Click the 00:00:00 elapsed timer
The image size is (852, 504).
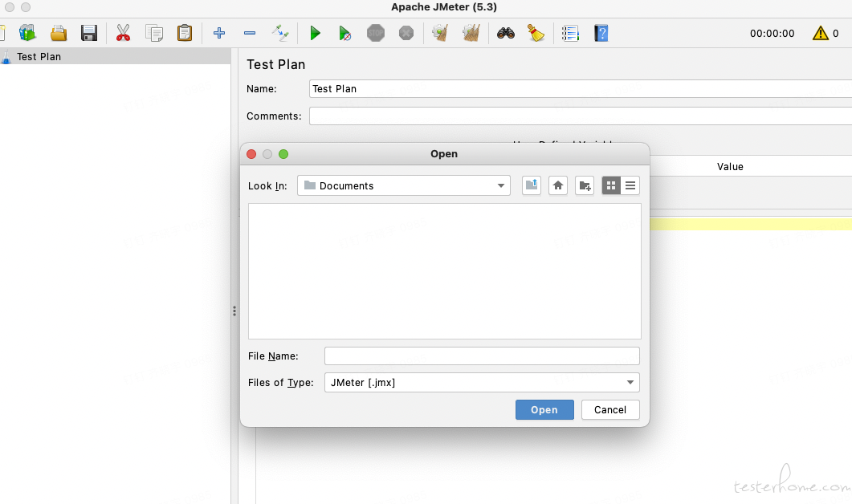tap(773, 33)
